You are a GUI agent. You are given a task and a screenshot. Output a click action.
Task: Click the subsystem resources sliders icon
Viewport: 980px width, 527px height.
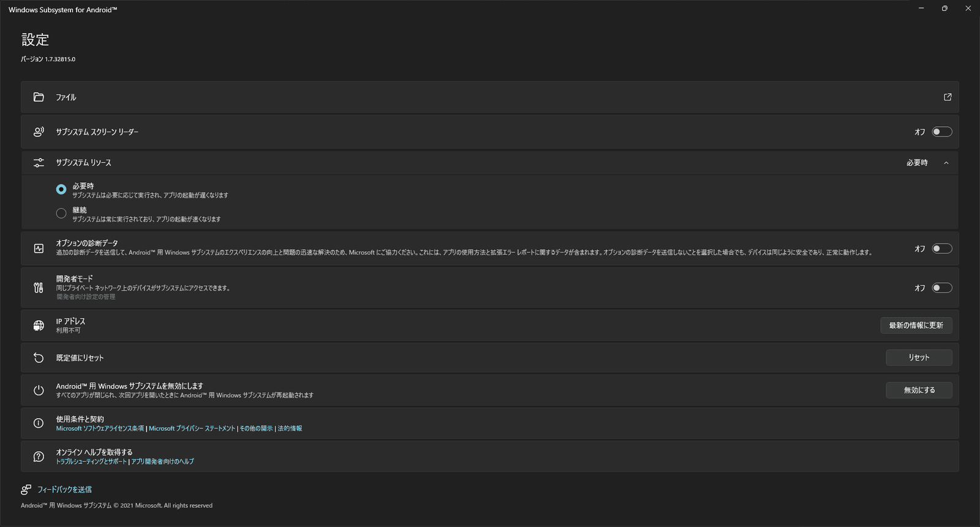[39, 163]
